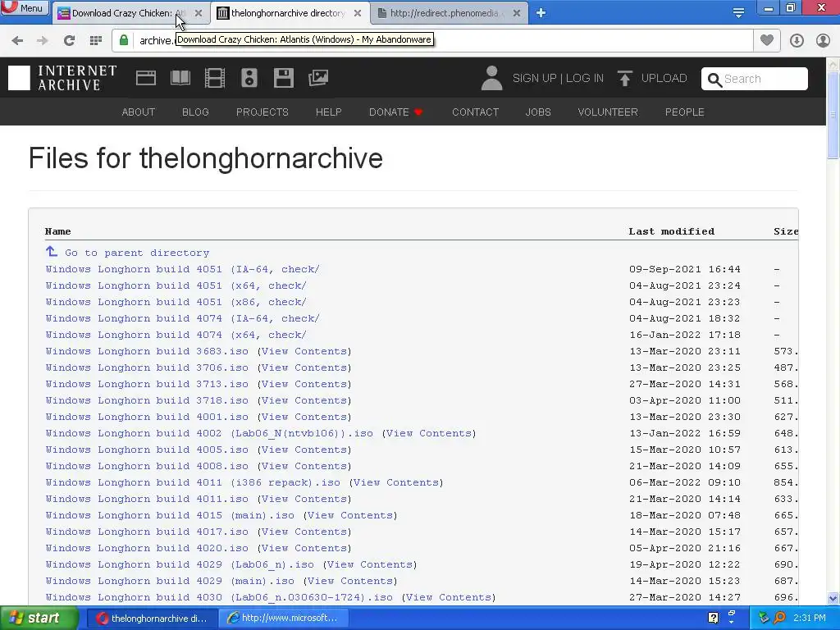Close the Download Crazy Chicken tab
The height and width of the screenshot is (630, 840).
(199, 13)
